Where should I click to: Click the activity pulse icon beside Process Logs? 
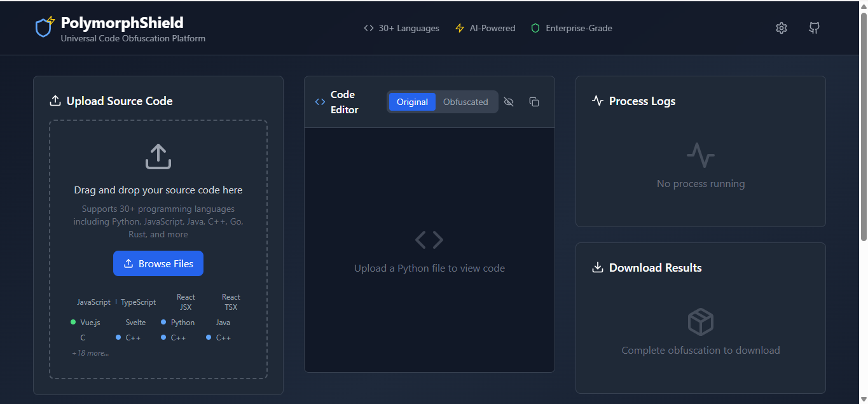(x=597, y=101)
